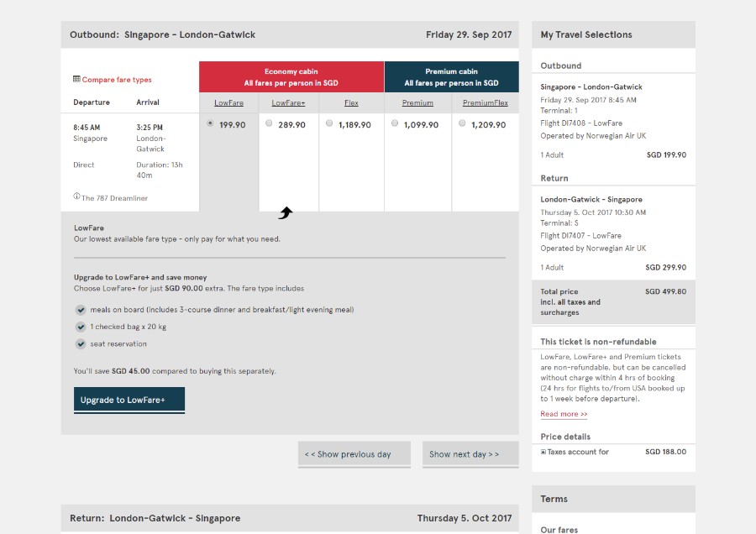Click Flight DI7408 - LowFare text
The image size is (756, 534).
pos(581,123)
